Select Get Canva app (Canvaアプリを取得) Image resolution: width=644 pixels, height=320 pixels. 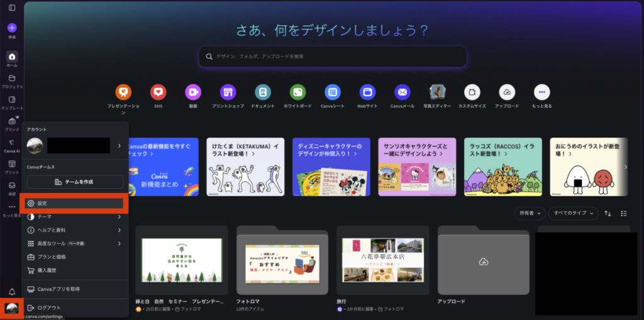pos(75,289)
